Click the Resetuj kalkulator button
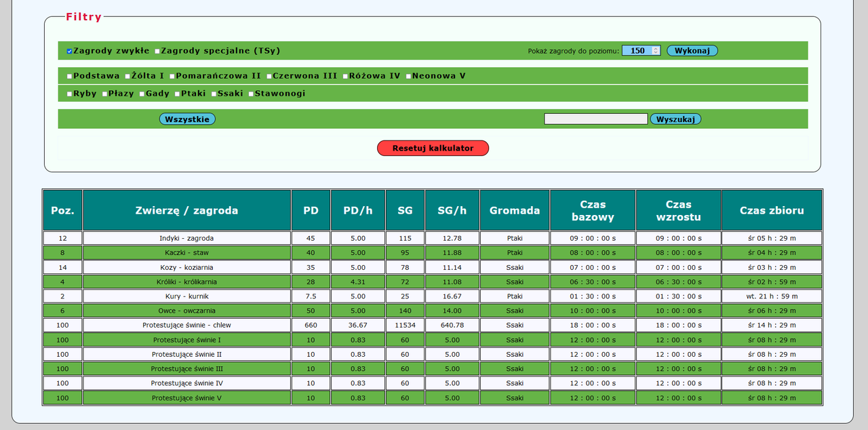The image size is (868, 430). [x=433, y=148]
